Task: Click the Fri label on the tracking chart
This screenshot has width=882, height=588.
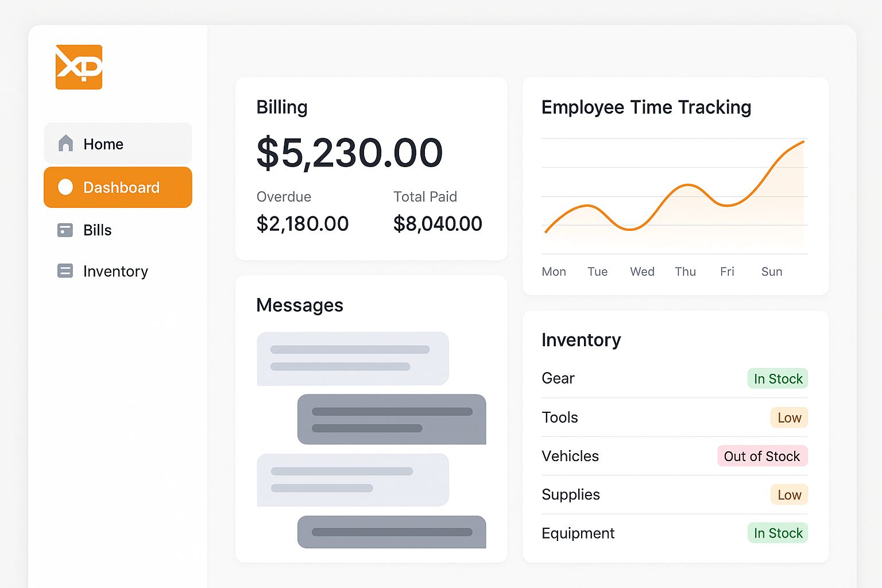Action: point(727,271)
